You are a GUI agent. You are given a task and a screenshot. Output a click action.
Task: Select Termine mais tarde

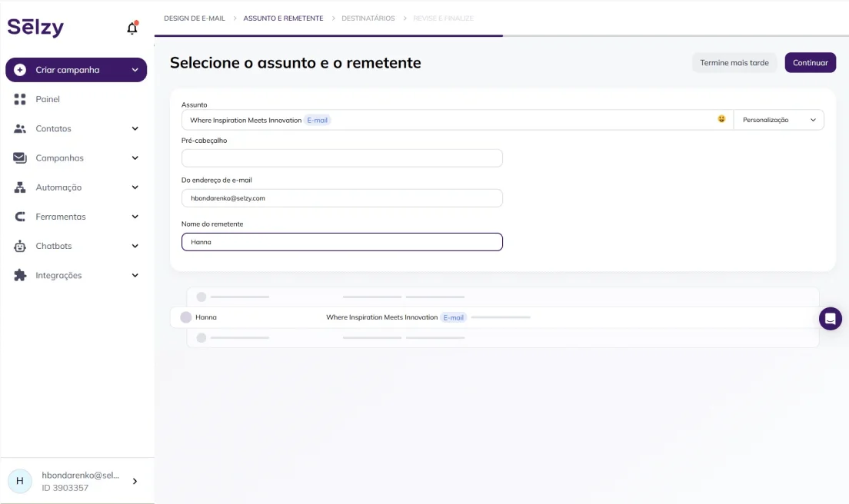coord(734,62)
